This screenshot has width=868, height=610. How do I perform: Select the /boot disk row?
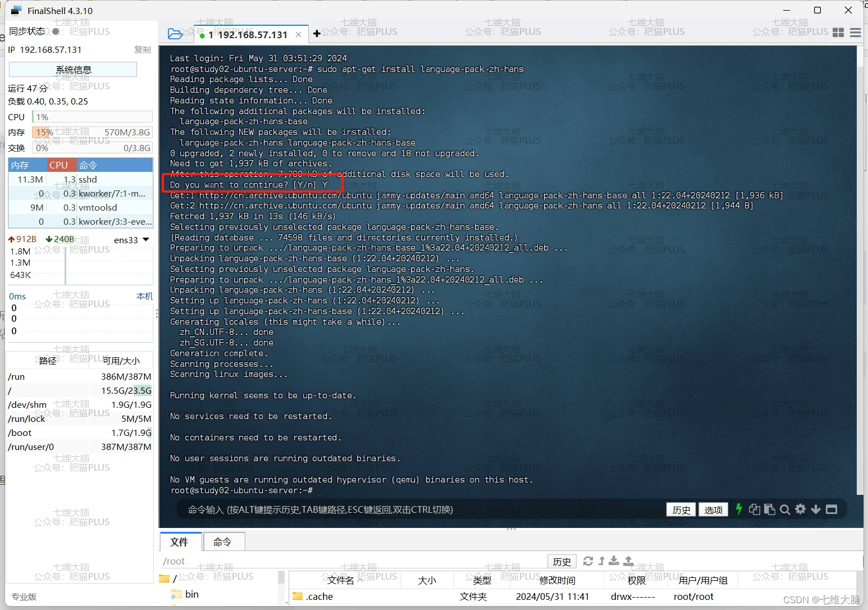(x=80, y=433)
